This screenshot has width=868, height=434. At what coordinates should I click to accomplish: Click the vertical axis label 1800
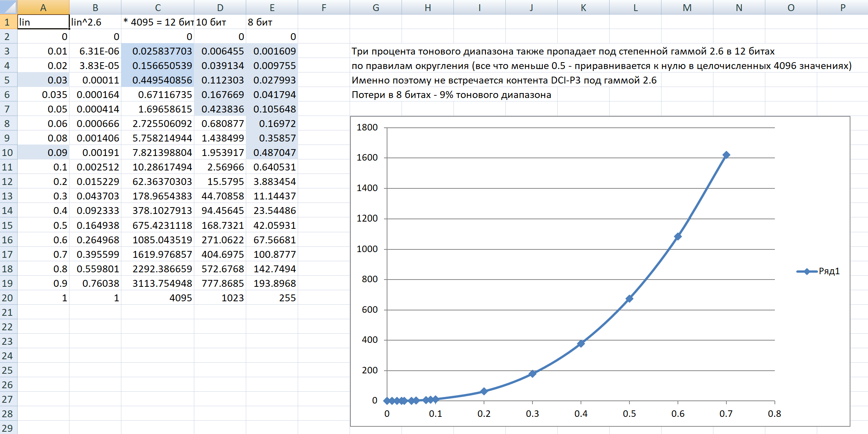pos(367,127)
